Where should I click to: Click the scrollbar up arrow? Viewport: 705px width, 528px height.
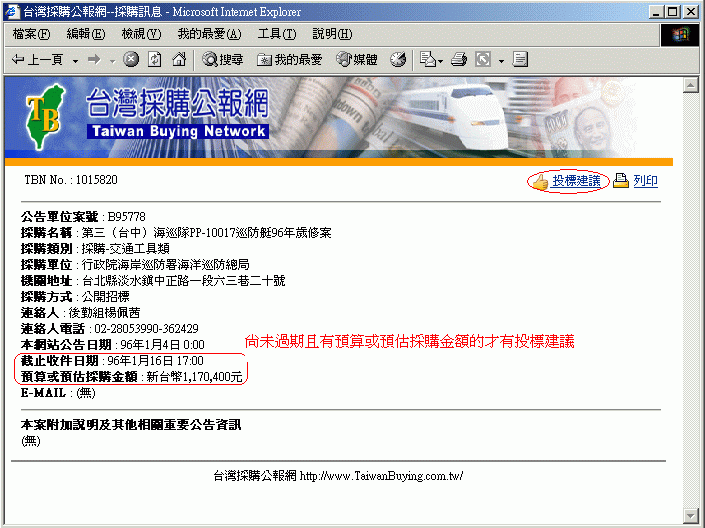click(x=690, y=85)
